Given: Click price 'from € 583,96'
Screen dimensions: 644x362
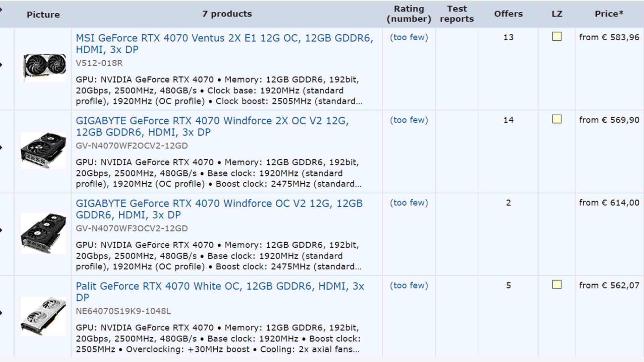Looking at the screenshot, I should point(609,37).
